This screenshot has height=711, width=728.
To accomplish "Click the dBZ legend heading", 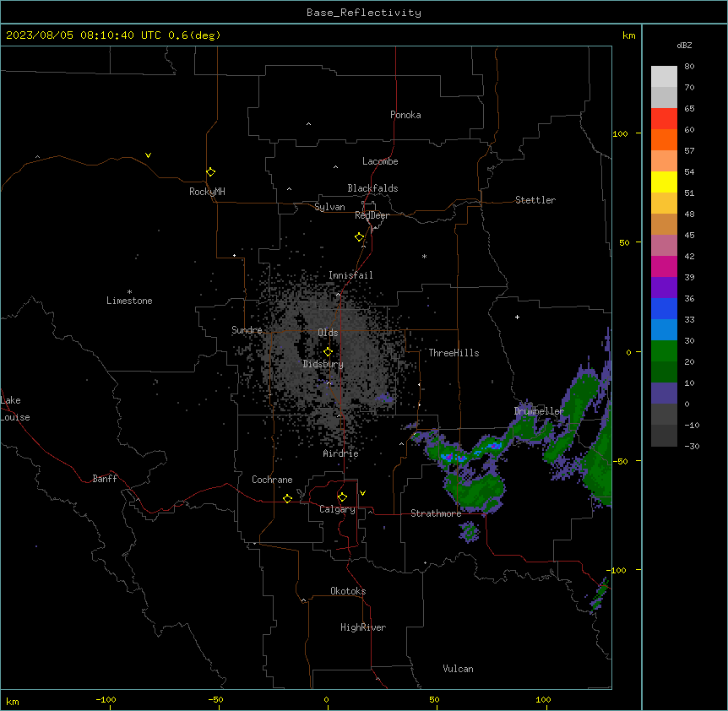I will click(684, 45).
